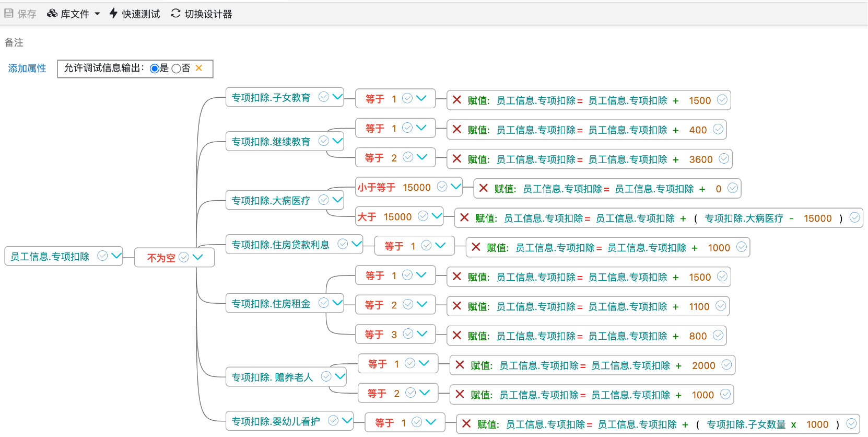Viewport: 868px width, 437px height.
Task: Click the value 1100 in 住房租金 assignment
Action: pos(699,307)
